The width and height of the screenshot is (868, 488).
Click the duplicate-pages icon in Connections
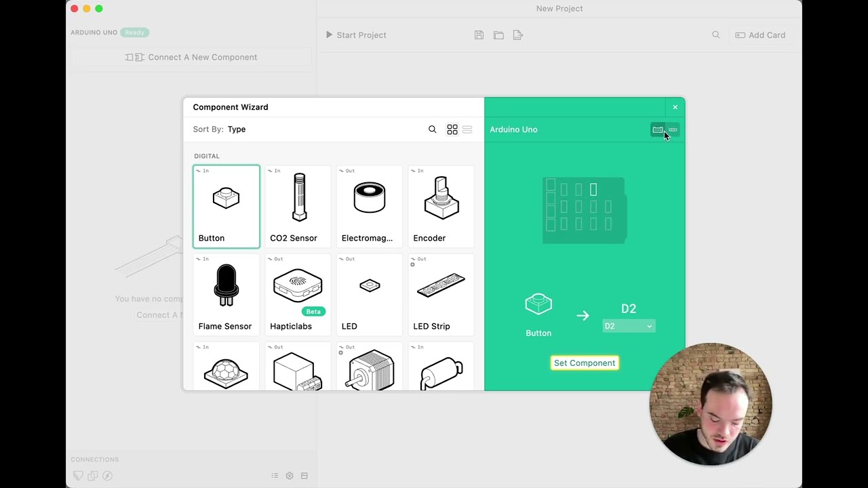click(93, 476)
